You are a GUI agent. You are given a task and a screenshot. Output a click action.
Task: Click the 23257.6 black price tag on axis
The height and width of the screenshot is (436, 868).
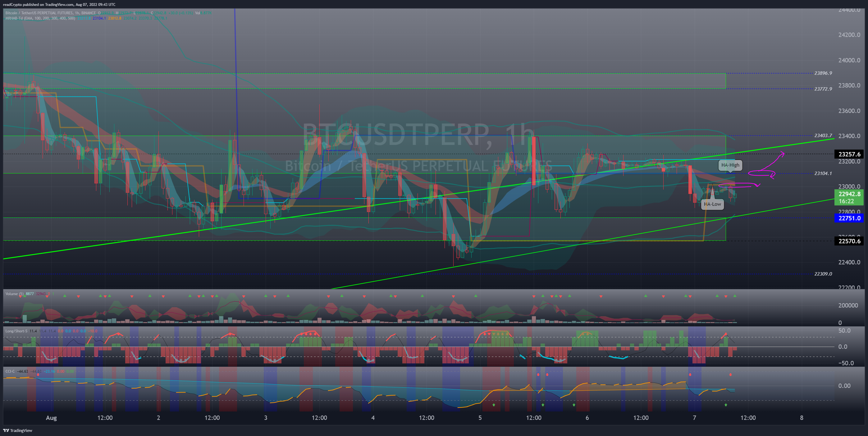coord(849,154)
